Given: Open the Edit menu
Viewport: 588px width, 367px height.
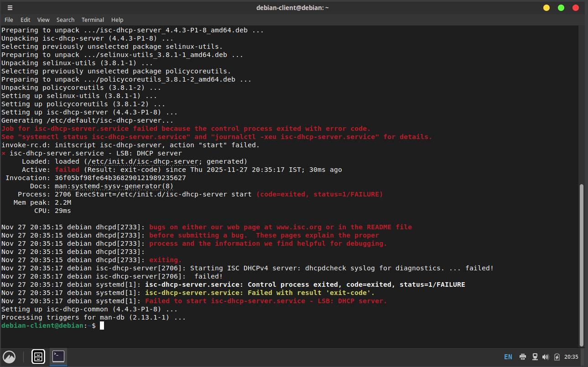Looking at the screenshot, I should coord(26,20).
